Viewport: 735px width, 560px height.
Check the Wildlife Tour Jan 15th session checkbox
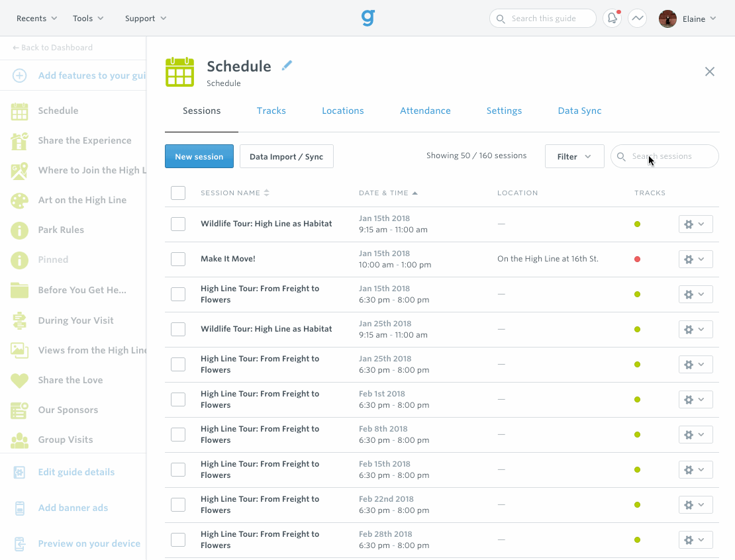(x=177, y=224)
